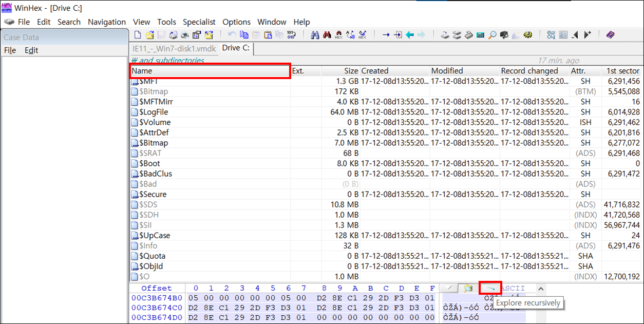The width and height of the screenshot is (644, 324).
Task: Sort by the Created column header
Action: [x=395, y=71]
